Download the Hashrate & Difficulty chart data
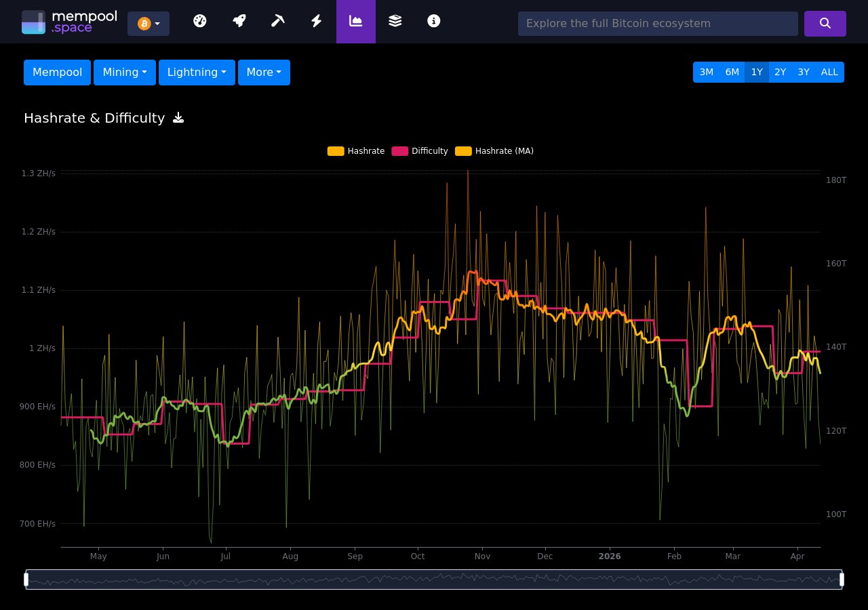Viewport: 868px width, 610px height. (x=178, y=117)
